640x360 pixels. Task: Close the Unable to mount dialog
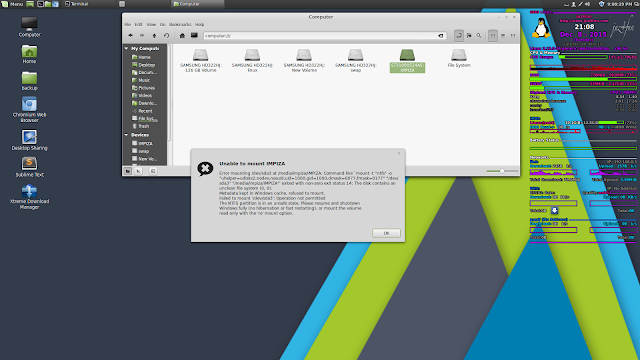(x=399, y=153)
